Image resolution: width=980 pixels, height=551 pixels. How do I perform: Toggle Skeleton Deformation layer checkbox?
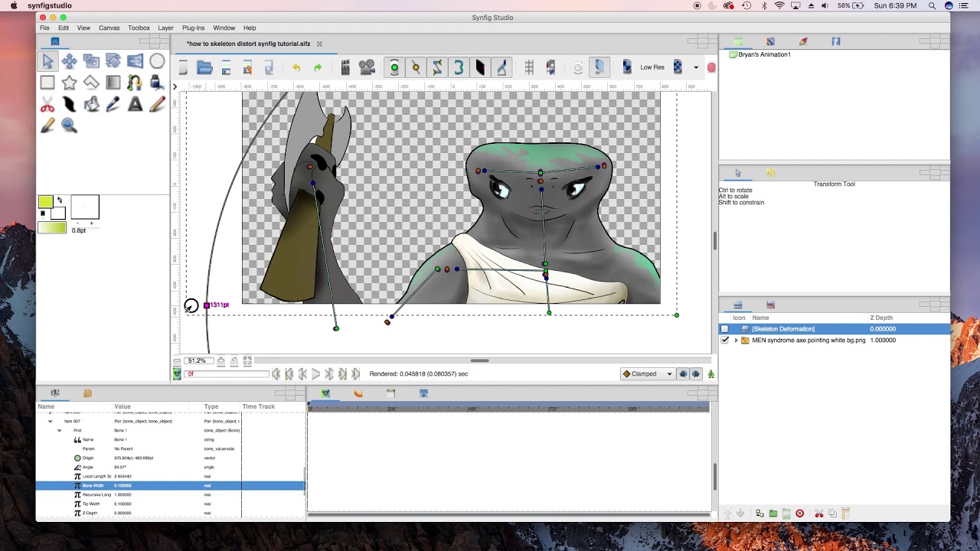[x=725, y=329]
